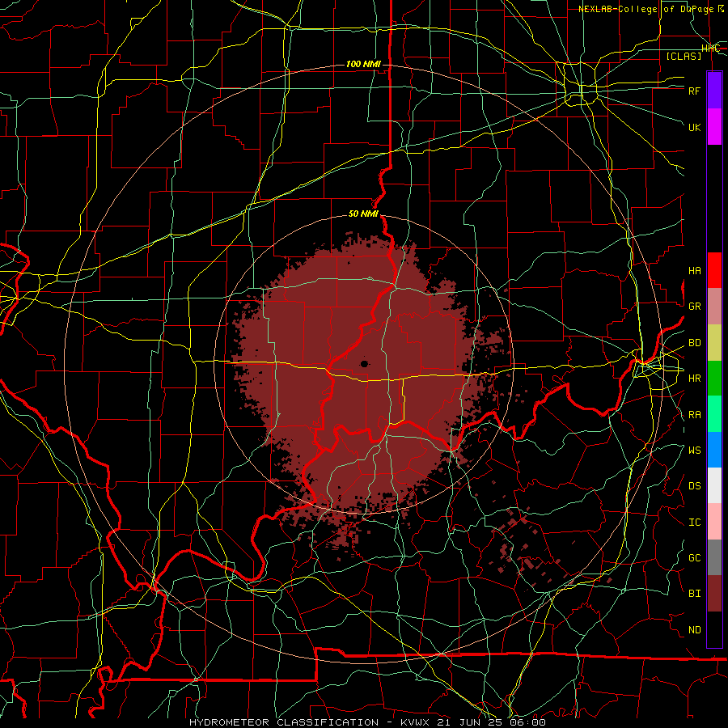Click the HA red legend swatch
The width and height of the screenshot is (728, 728).
tap(714, 270)
